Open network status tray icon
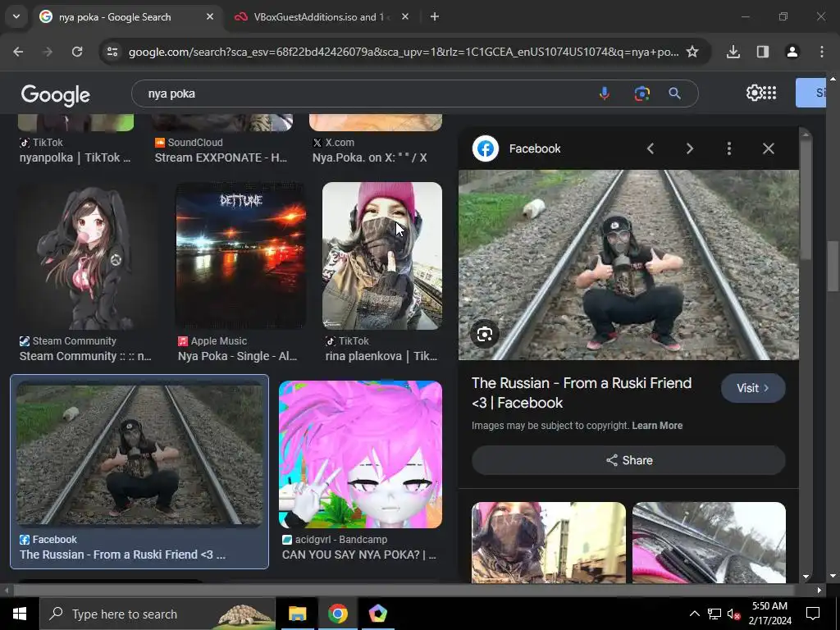 [714, 614]
